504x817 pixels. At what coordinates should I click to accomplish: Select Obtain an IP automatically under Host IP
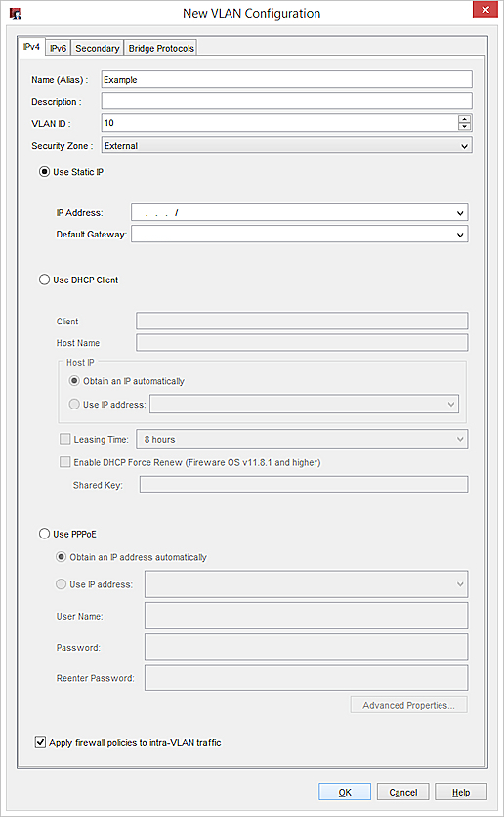tap(74, 381)
